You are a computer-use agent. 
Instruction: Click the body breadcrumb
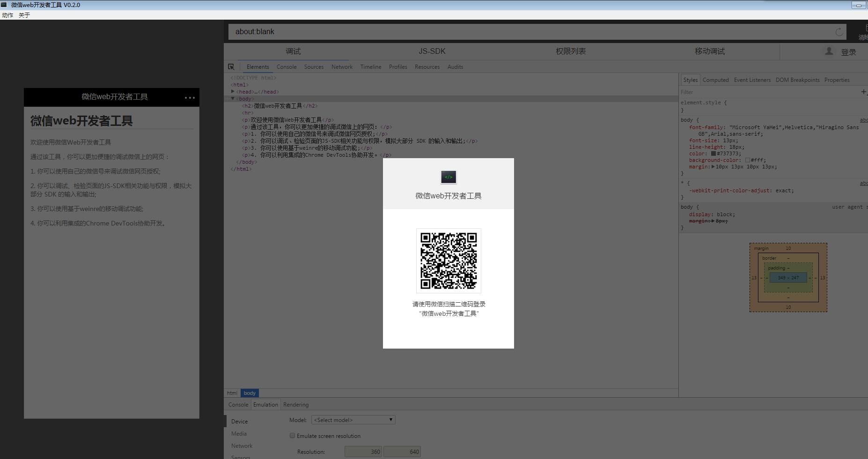tap(250, 393)
